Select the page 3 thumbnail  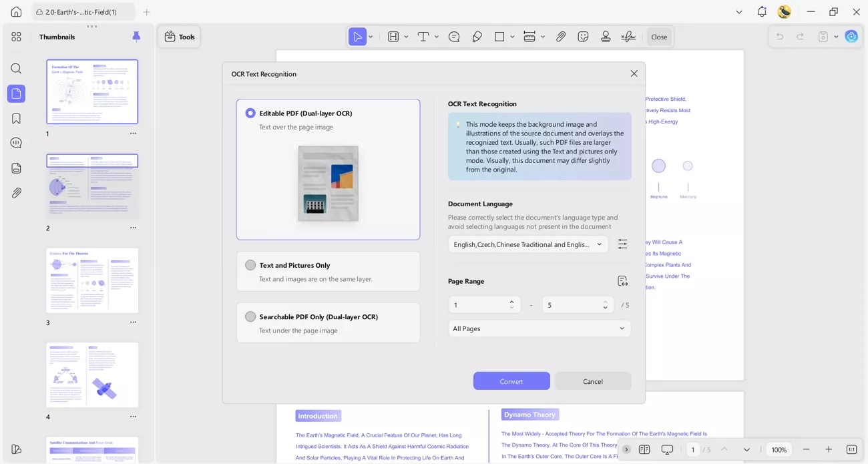tap(92, 280)
